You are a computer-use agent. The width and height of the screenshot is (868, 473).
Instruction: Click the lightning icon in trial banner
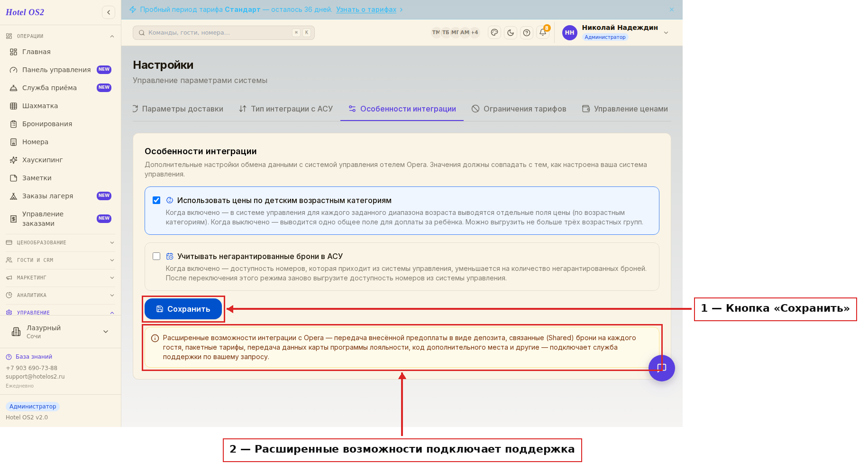coord(133,9)
